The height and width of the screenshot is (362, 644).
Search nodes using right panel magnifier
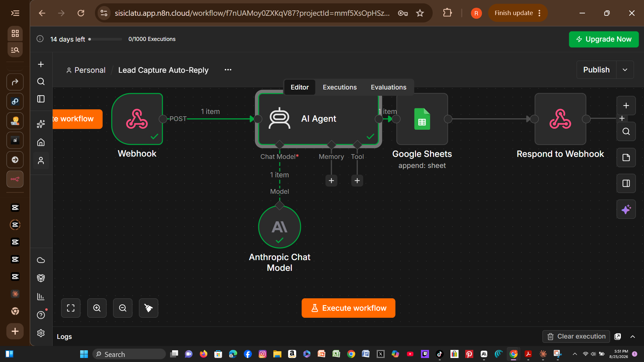tap(626, 131)
